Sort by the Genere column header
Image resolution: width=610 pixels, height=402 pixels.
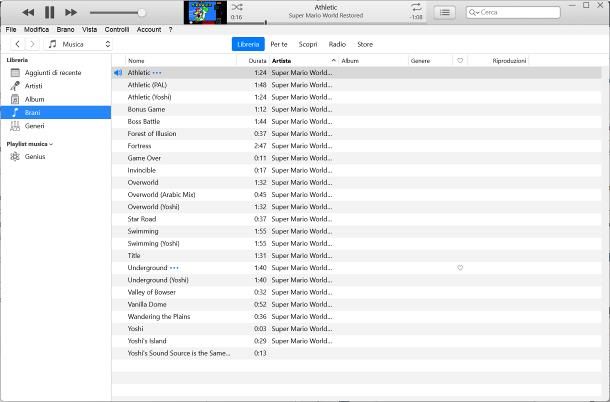click(x=430, y=61)
